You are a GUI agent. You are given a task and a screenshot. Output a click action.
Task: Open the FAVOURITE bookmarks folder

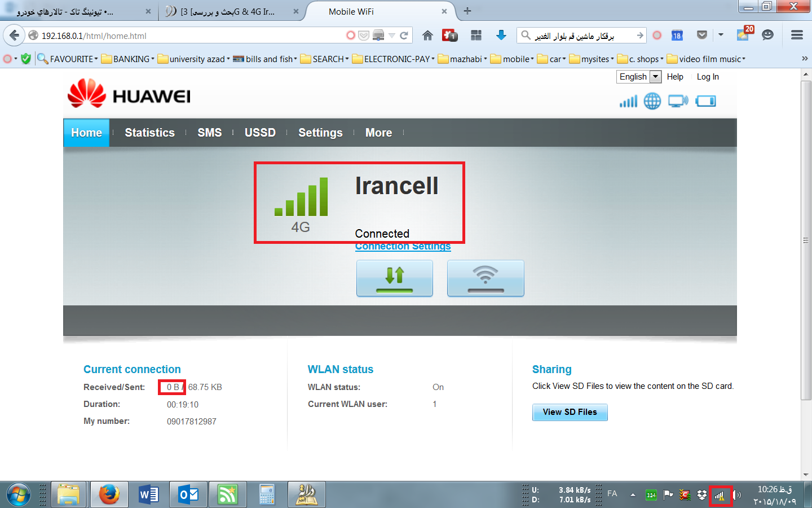[68, 59]
